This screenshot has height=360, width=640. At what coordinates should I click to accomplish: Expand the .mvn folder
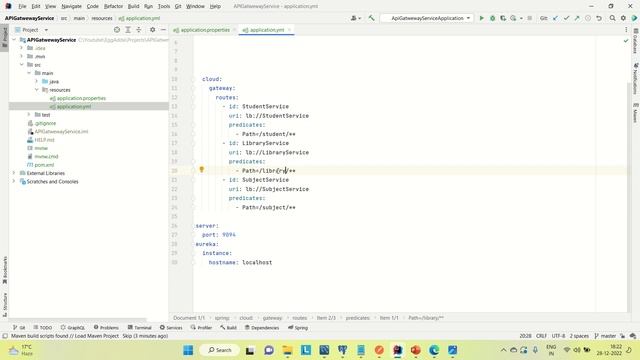point(22,56)
